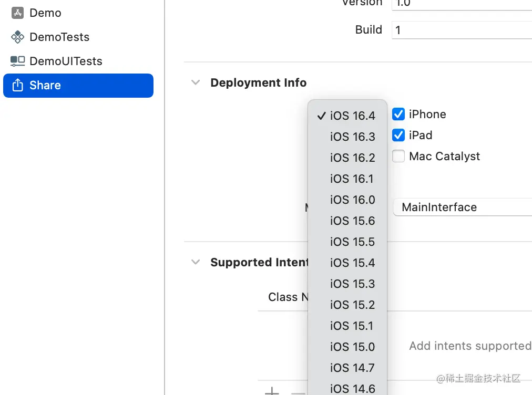532x395 pixels.
Task: Select the DemoUITests target row
Action: tap(66, 61)
